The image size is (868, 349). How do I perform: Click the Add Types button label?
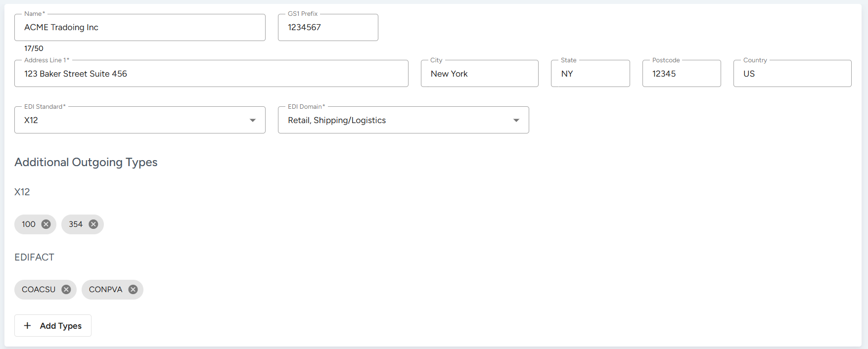[x=61, y=326]
